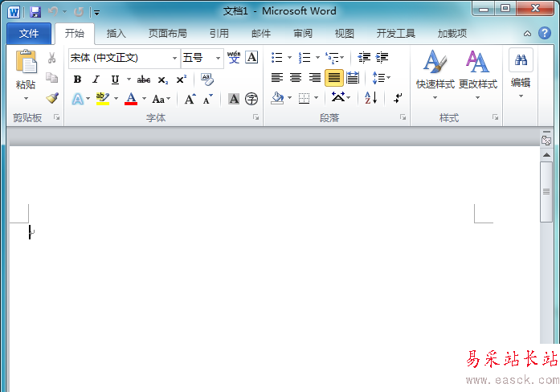The image size is (560, 392).
Task: Switch to the 页面布局 tab
Action: 167,34
